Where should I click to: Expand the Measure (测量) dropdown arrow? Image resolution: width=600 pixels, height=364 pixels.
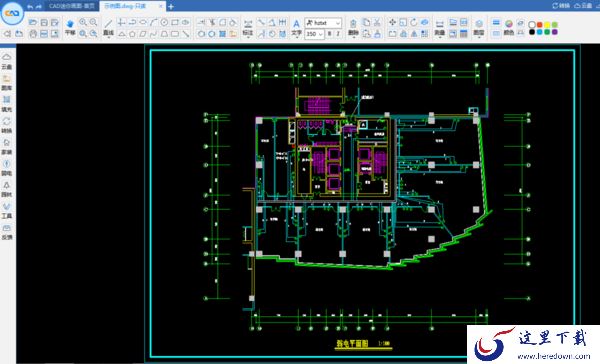coord(440,38)
